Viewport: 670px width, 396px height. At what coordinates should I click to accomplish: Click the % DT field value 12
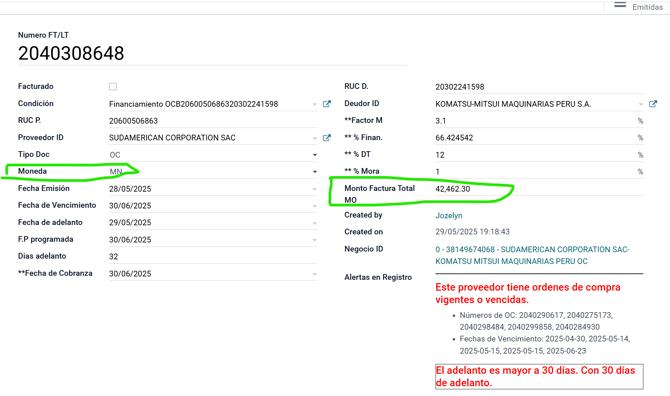535,155
